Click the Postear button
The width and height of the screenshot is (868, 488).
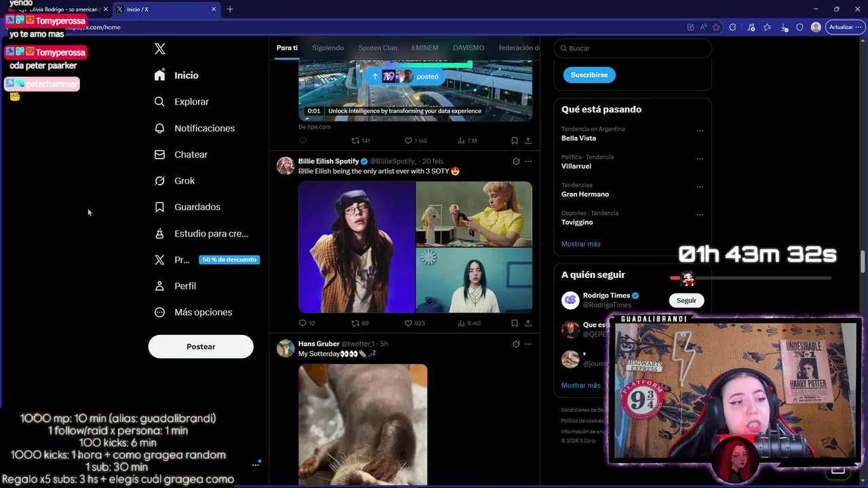point(201,346)
